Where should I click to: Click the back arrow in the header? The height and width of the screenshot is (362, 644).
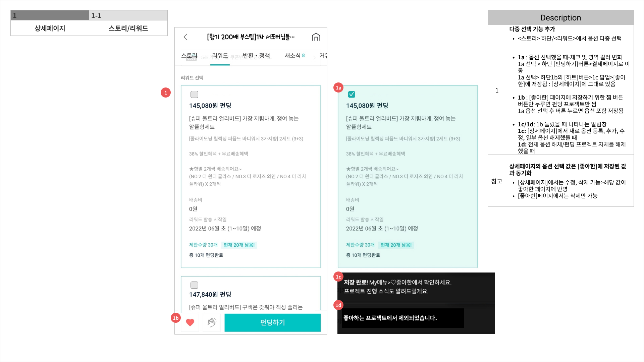(x=185, y=37)
